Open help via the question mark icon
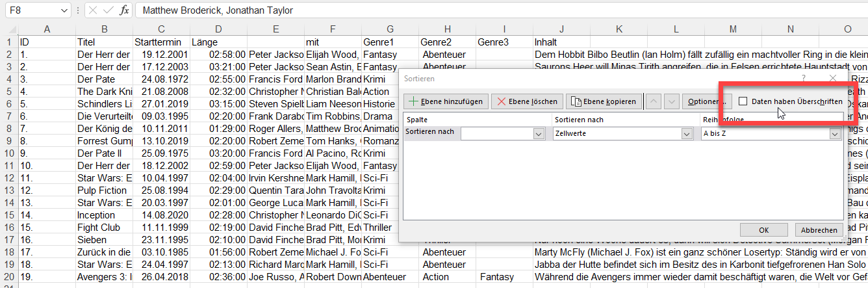The width and height of the screenshot is (868, 288). [x=804, y=78]
